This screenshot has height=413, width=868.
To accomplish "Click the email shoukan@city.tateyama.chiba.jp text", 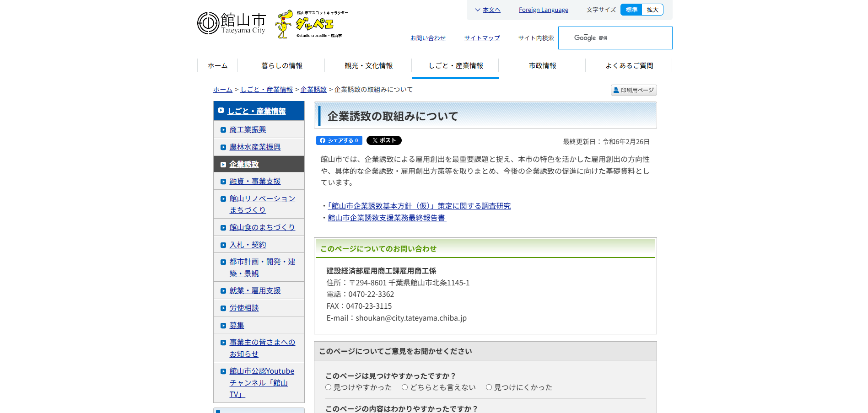I will point(411,318).
